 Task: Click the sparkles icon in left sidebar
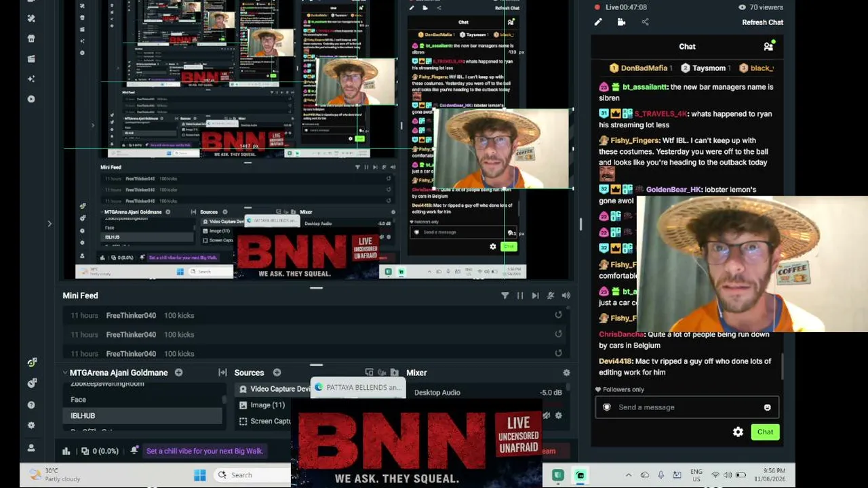point(31,79)
